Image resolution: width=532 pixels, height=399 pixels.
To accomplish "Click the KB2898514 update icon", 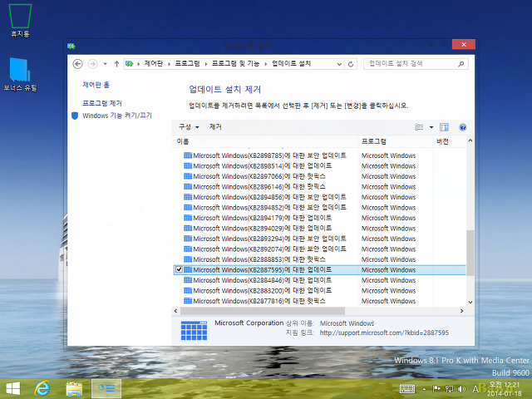I will point(188,166).
